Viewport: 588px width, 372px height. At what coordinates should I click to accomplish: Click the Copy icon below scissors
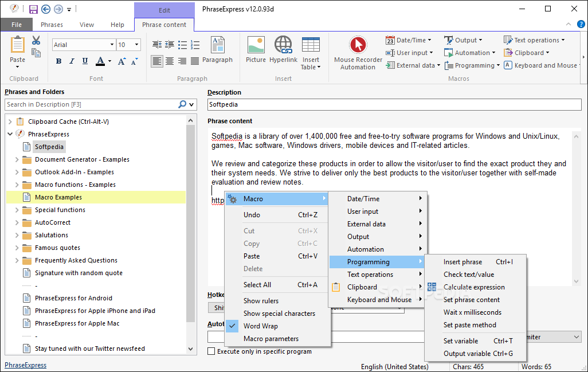[x=36, y=53]
